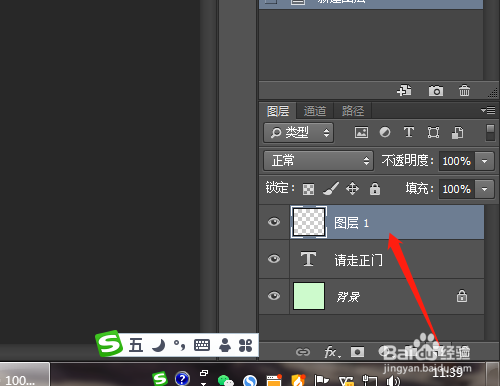
Task: Click the user account icon on IME bar
Action: [225, 345]
